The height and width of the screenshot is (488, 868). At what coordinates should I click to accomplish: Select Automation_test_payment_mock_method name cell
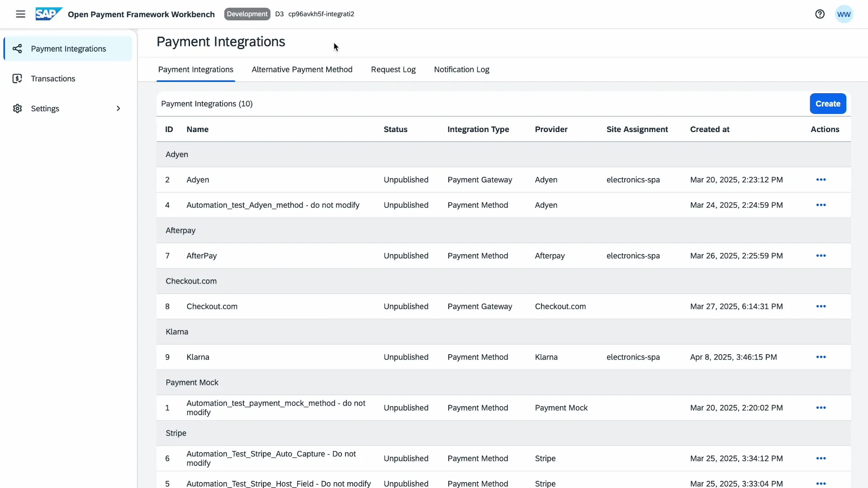click(x=276, y=407)
